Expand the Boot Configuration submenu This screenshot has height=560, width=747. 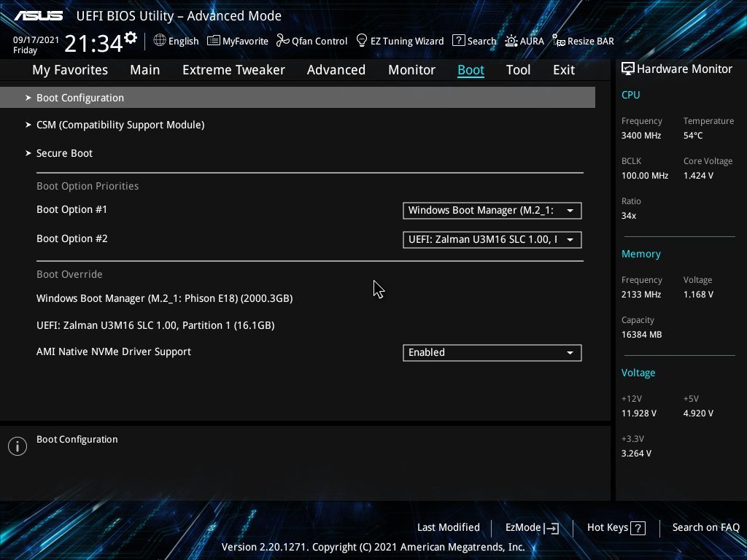coord(298,98)
